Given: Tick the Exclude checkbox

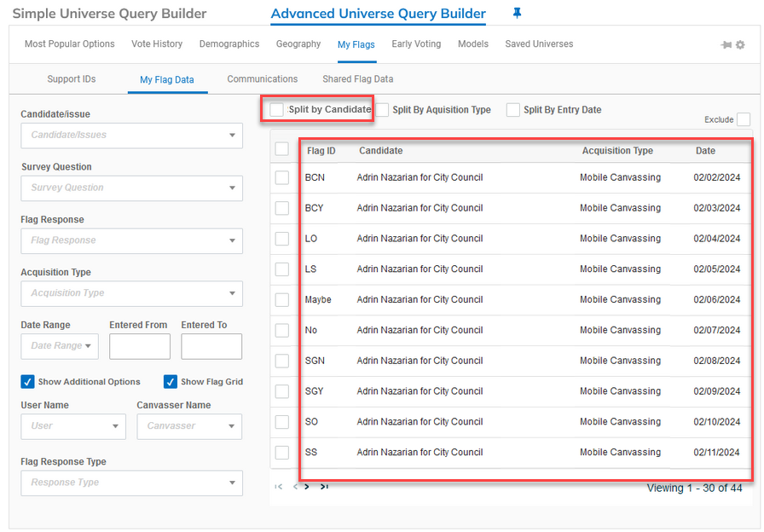Looking at the screenshot, I should [744, 119].
